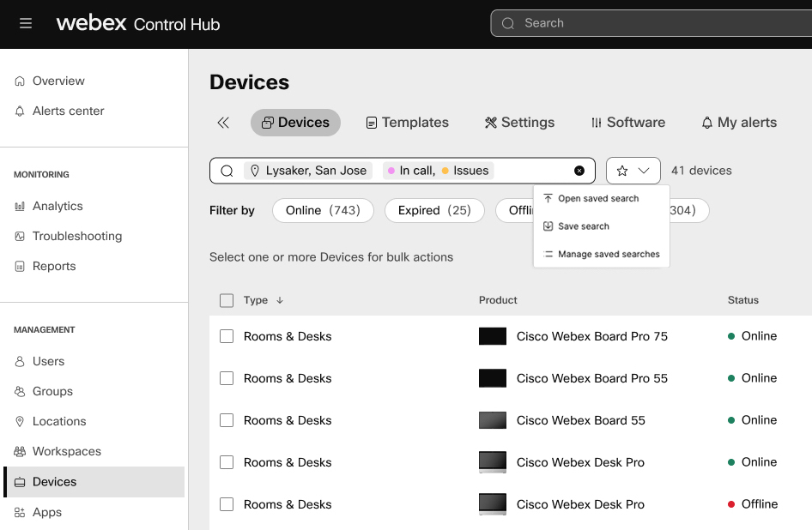Switch to the Templates tab
This screenshot has width=812, height=530.
point(407,123)
